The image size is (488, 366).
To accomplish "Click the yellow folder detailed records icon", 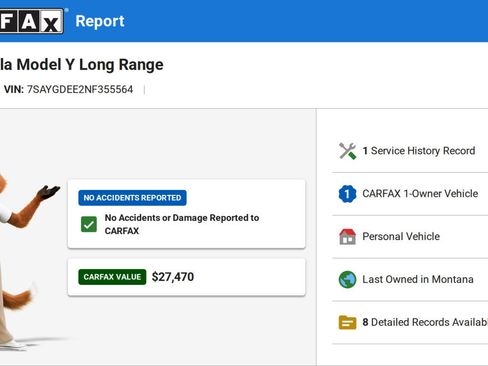I will point(347,322).
